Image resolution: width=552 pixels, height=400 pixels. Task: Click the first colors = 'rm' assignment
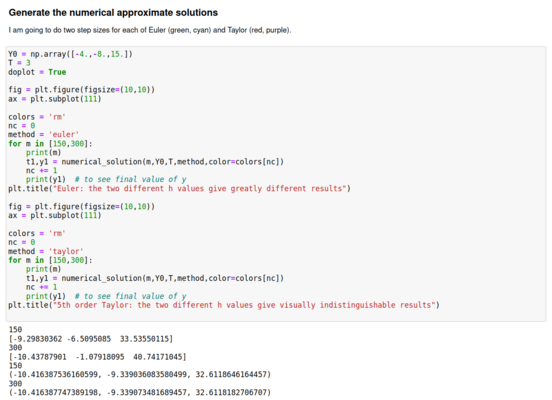tap(37, 117)
